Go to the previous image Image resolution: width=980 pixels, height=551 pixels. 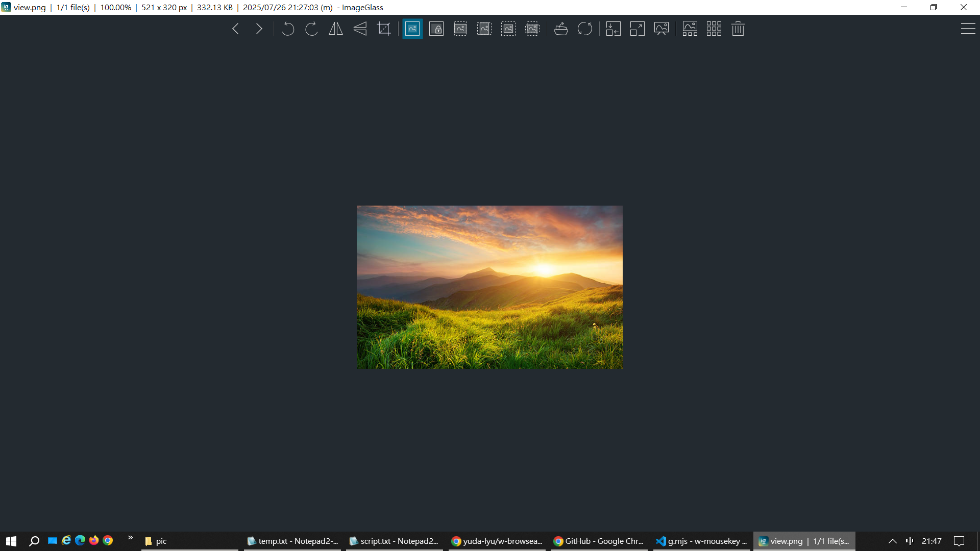pyautogui.click(x=235, y=29)
